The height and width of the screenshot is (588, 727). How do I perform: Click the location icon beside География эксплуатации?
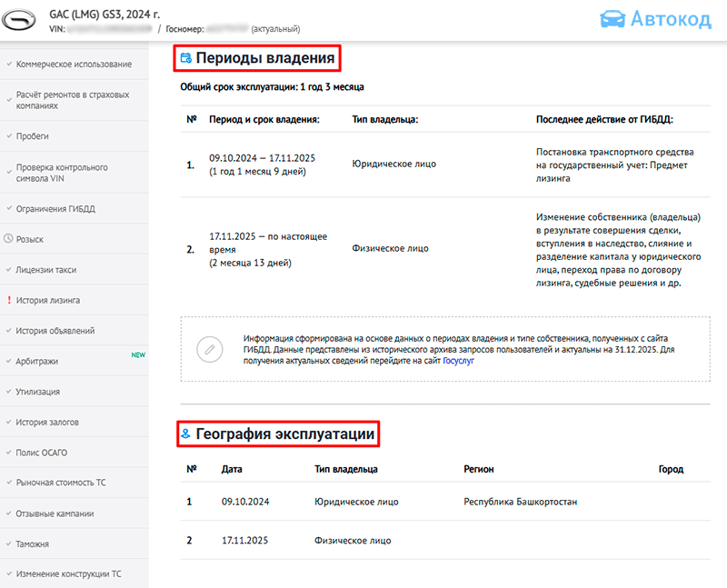pos(185,434)
